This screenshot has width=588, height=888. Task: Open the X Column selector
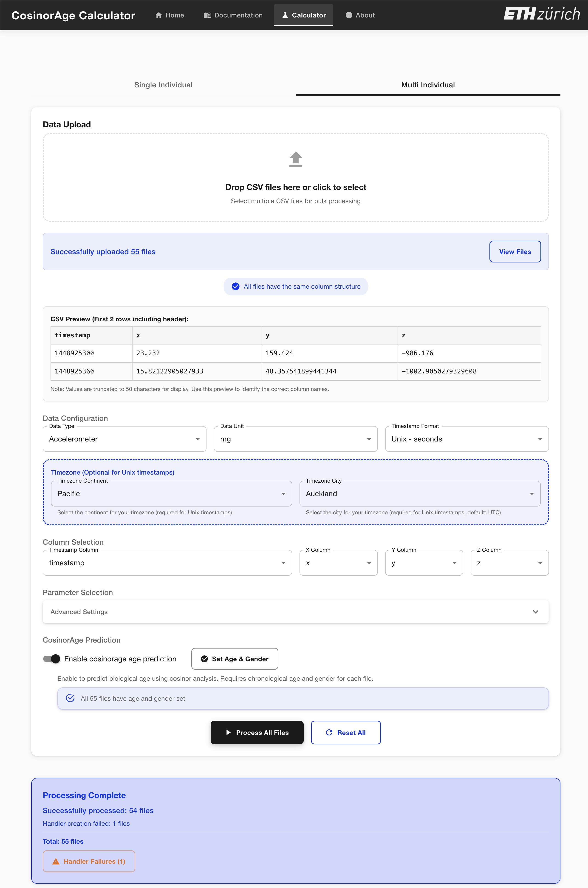(338, 563)
